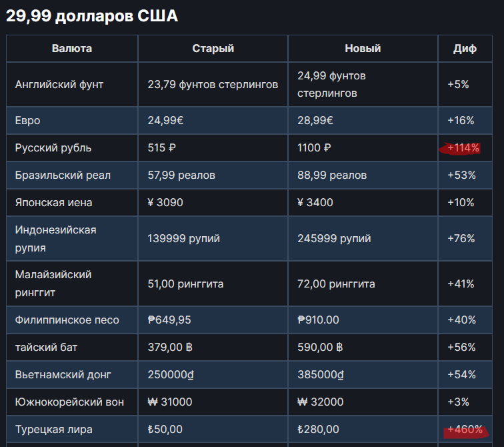The height and width of the screenshot is (447, 504).
Task: Click the old price "₱649,95"
Action: [169, 320]
